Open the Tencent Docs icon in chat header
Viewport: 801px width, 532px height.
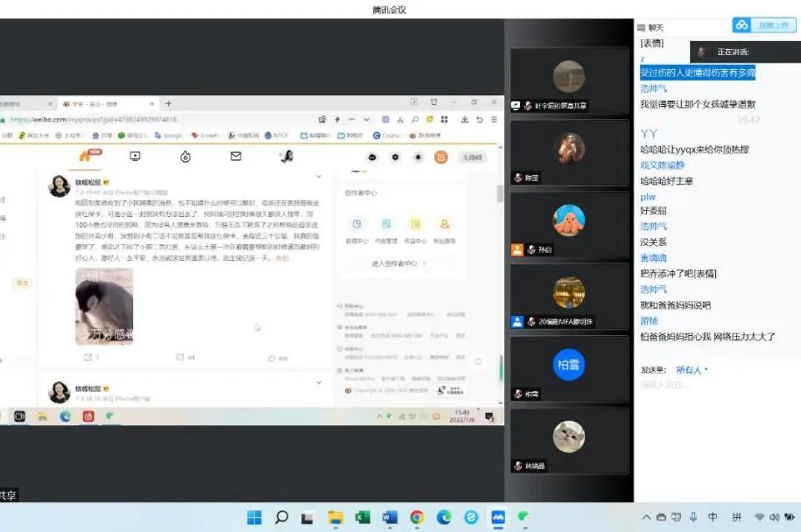point(741,25)
